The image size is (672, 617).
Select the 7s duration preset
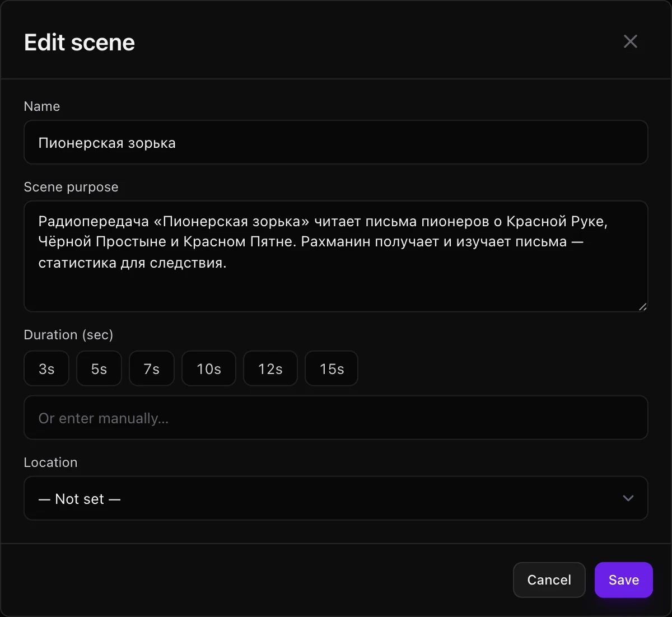[x=152, y=368]
